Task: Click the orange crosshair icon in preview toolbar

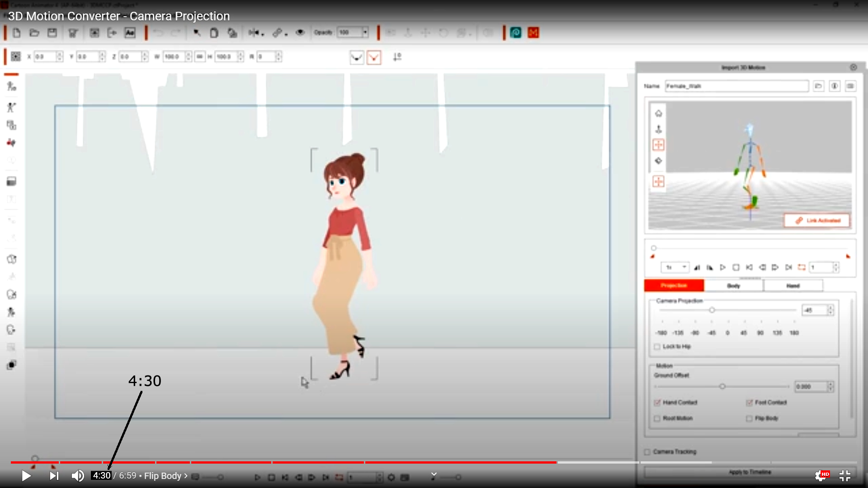Action: click(658, 145)
